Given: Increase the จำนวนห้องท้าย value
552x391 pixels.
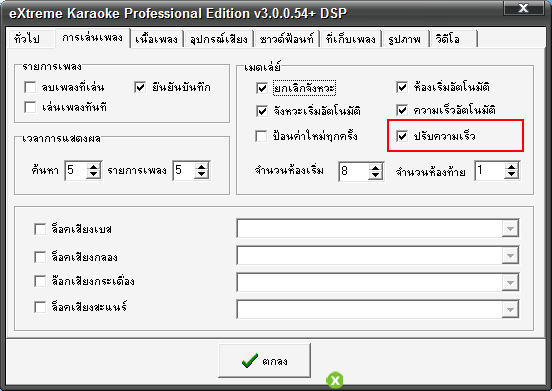Looking at the screenshot, I should point(512,166).
